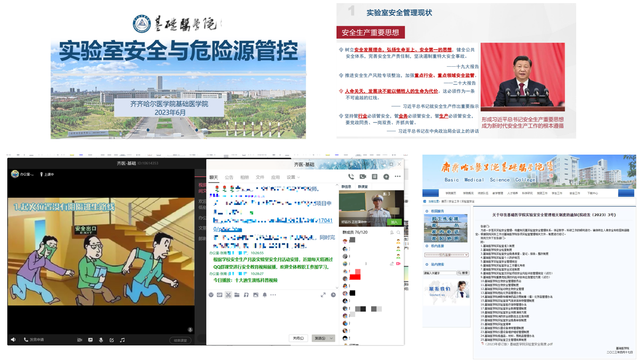Select the scissors screenshot tool
The height and width of the screenshot is (363, 644).
point(228,295)
